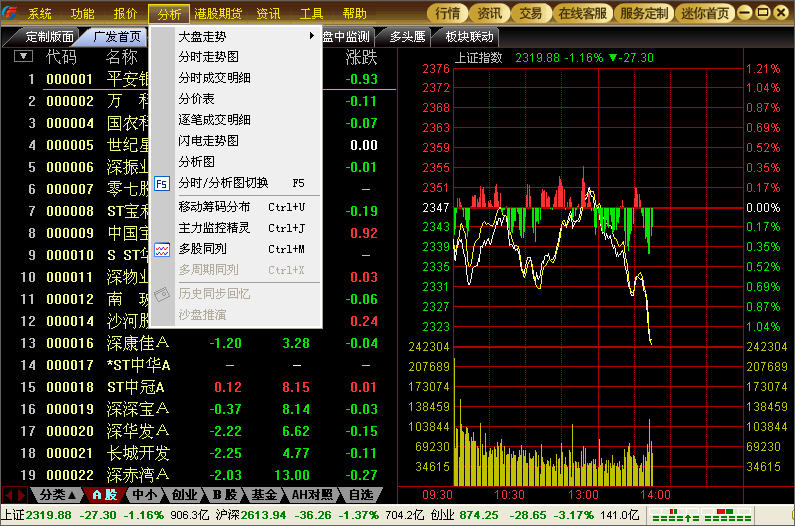This screenshot has width=795, height=526.
Task: Click the chart icon beside 多股同列
Action: (x=162, y=249)
